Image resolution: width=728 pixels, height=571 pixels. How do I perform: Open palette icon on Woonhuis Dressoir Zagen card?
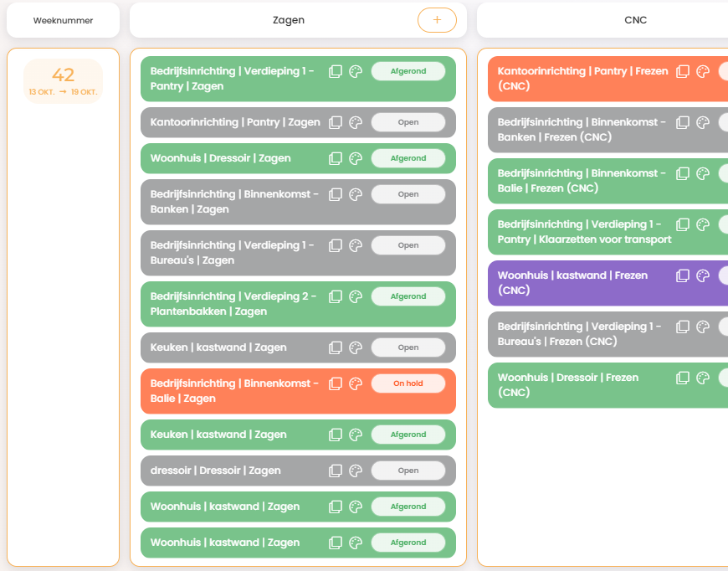click(x=355, y=158)
